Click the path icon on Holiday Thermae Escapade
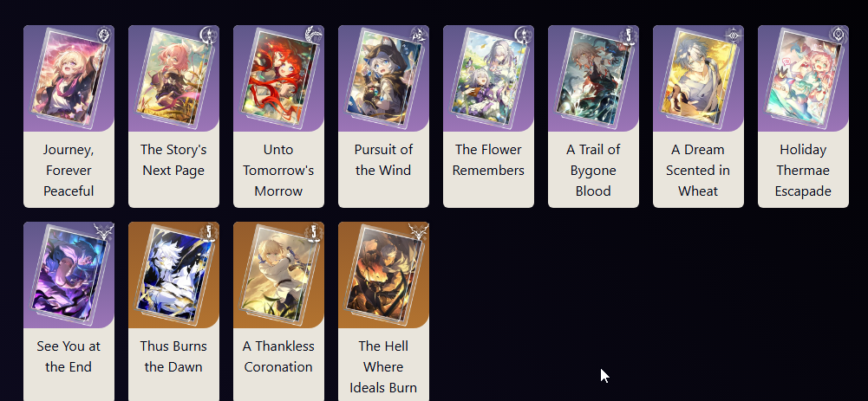Viewport: 868px width, 401px height. [839, 36]
